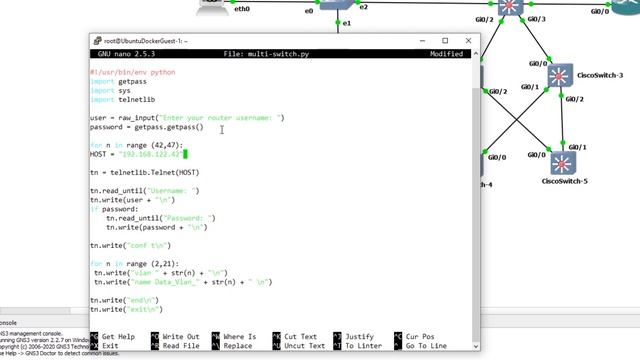
Task: Click the 'Exit' nano shortcut
Action: pyautogui.click(x=104, y=346)
